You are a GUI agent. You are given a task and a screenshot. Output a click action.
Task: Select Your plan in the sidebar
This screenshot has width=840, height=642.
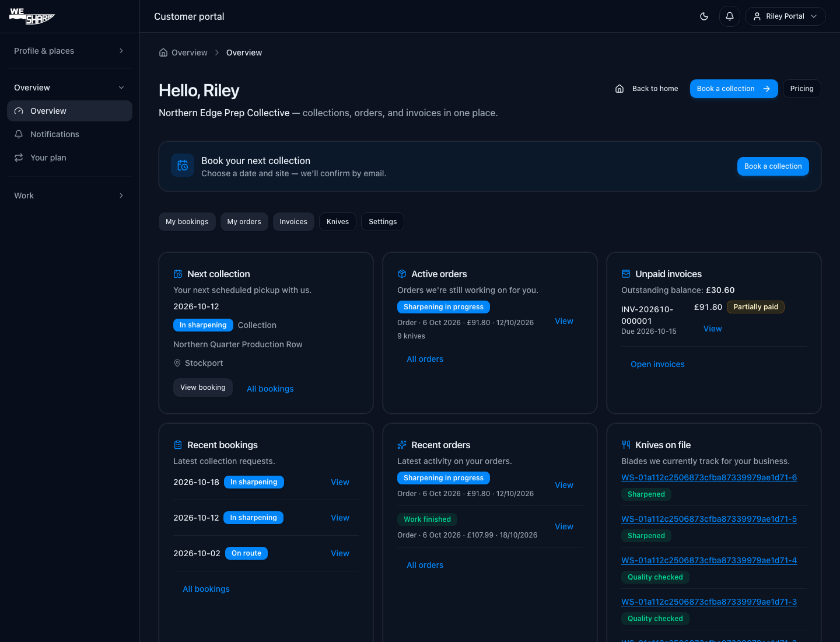tap(69, 158)
